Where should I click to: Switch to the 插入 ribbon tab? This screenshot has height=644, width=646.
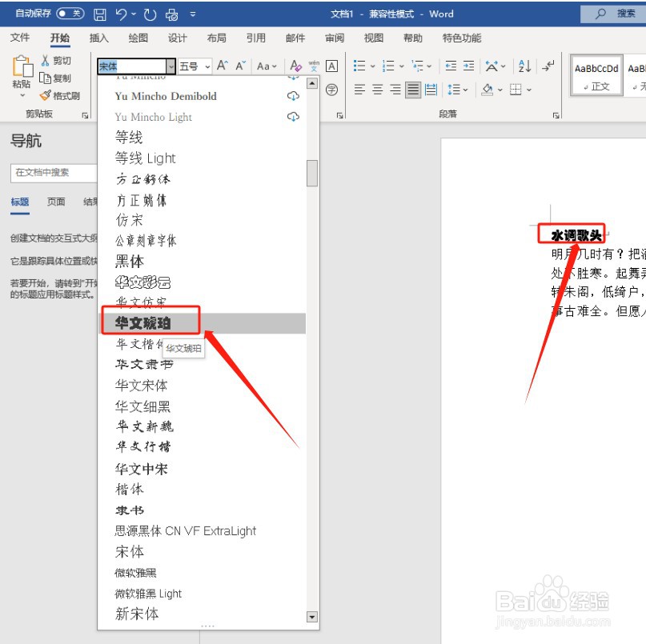click(99, 38)
